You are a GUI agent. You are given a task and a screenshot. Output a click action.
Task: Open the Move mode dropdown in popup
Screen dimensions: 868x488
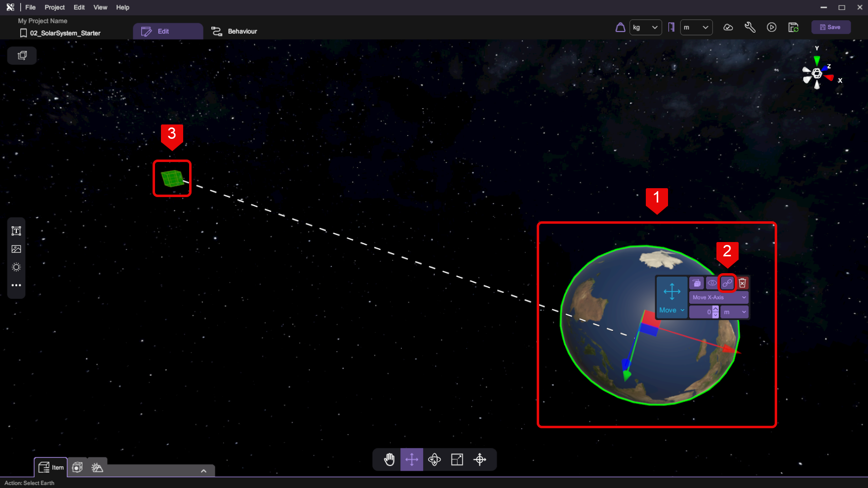point(672,310)
